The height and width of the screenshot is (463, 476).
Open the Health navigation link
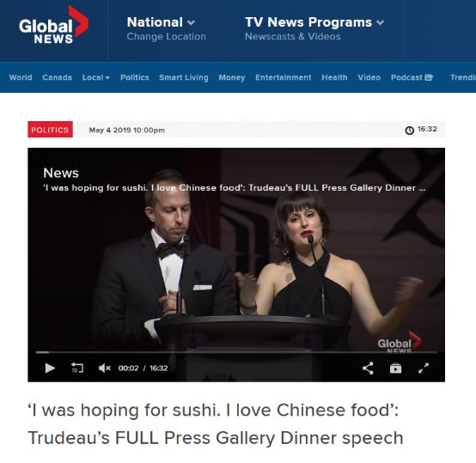coord(334,77)
